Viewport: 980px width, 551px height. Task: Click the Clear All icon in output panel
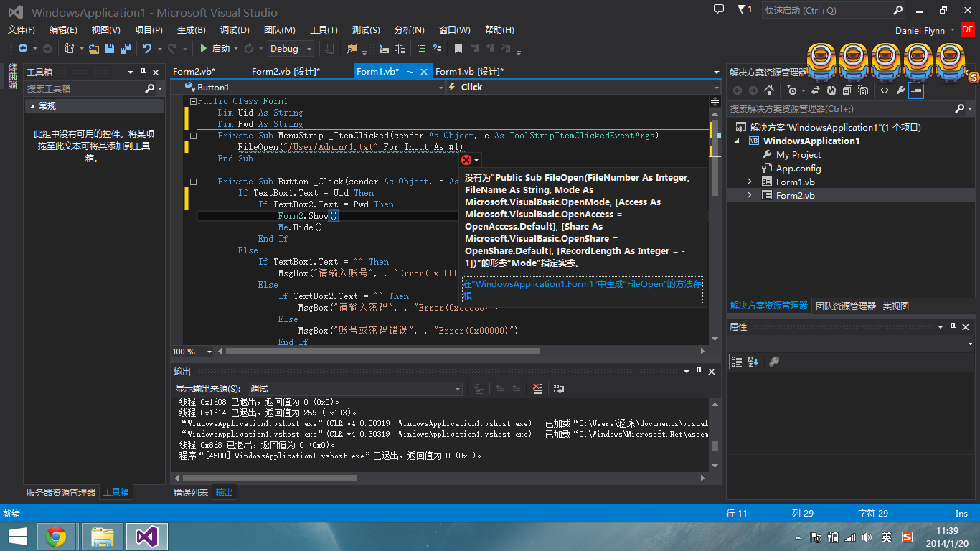coord(538,389)
